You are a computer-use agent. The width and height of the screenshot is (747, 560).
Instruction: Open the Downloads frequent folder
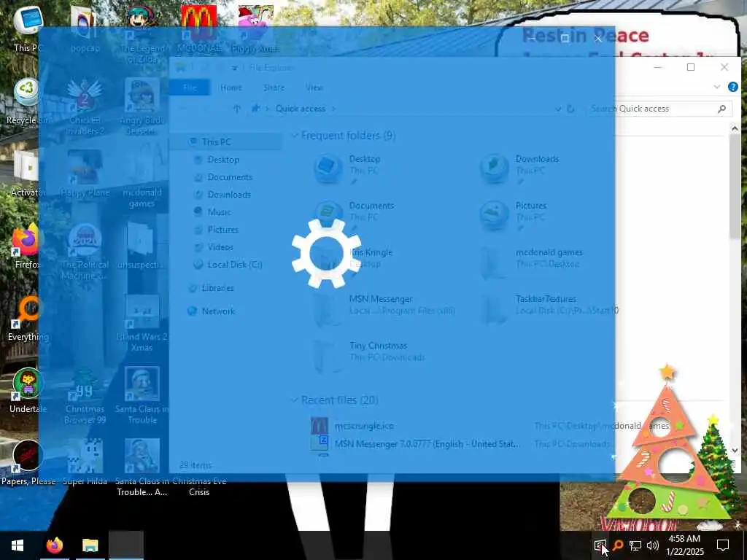click(519, 169)
